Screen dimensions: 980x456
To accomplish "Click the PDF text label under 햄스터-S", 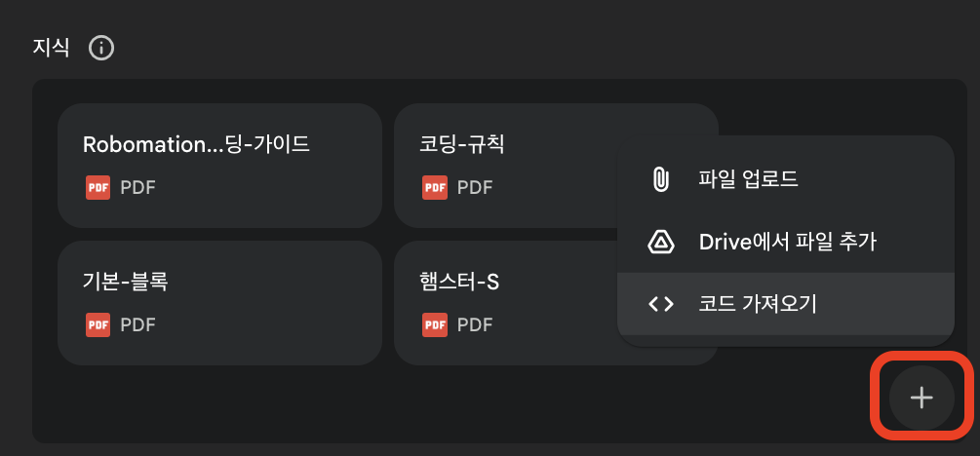I will 474,323.
